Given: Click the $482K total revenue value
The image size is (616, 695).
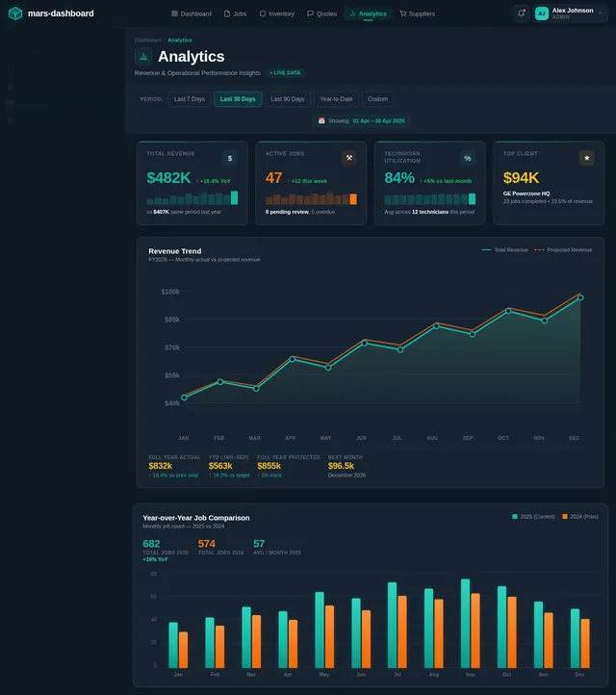Looking at the screenshot, I should pos(168,178).
